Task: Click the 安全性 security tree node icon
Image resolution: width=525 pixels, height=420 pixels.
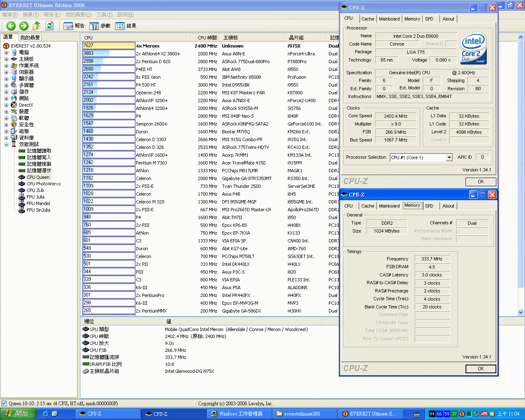Action: 14,125
